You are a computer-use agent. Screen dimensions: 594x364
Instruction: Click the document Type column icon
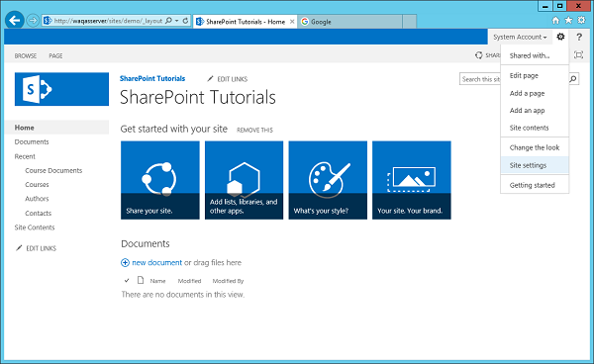tap(141, 280)
